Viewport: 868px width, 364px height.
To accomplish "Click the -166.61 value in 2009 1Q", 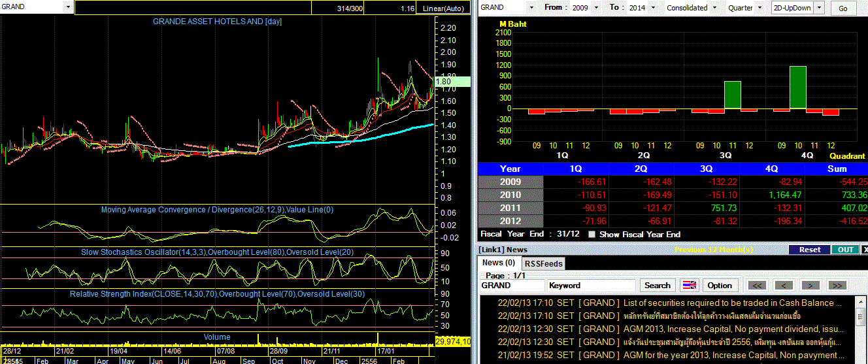I will click(x=593, y=182).
